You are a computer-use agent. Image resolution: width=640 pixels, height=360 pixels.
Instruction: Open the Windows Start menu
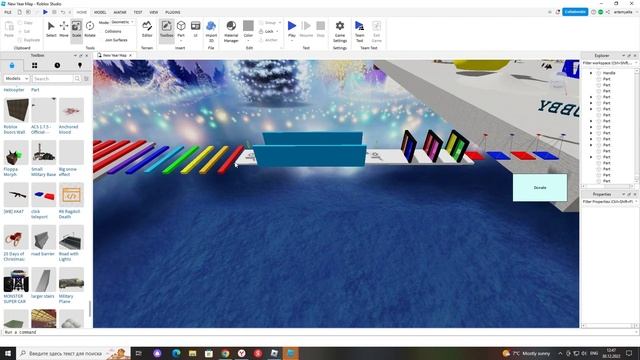click(8, 353)
